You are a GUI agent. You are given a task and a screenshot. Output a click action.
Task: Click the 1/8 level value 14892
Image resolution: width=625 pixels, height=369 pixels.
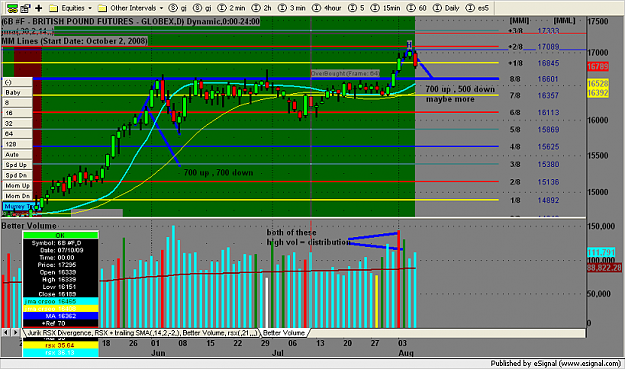(548, 200)
